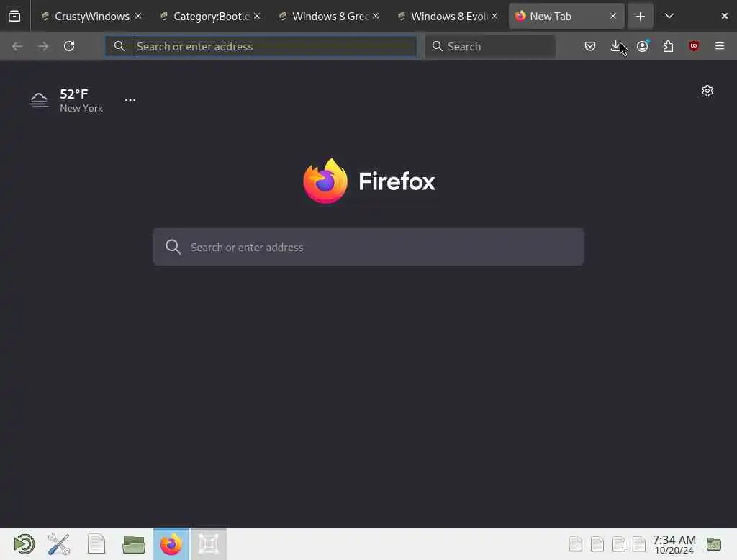Close the CrustyWindows tab
The image size is (737, 560).
138,16
